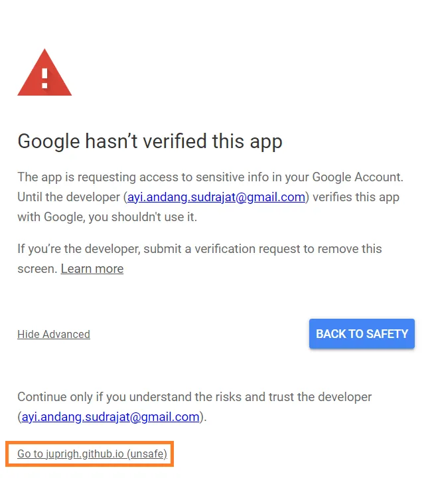432x504 pixels.
Task: Click the white exclamation mark in the triangle
Action: click(44, 78)
